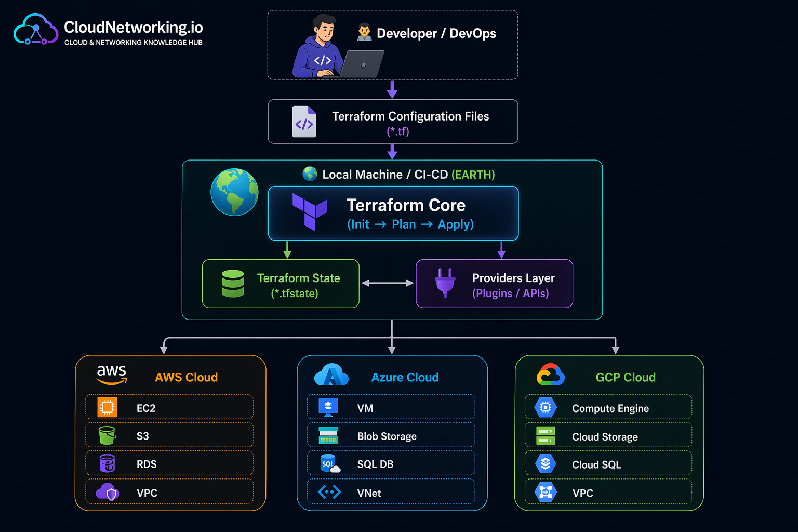Click the Terraform logo icon
Viewport: 798px width, 532px height.
tap(310, 211)
